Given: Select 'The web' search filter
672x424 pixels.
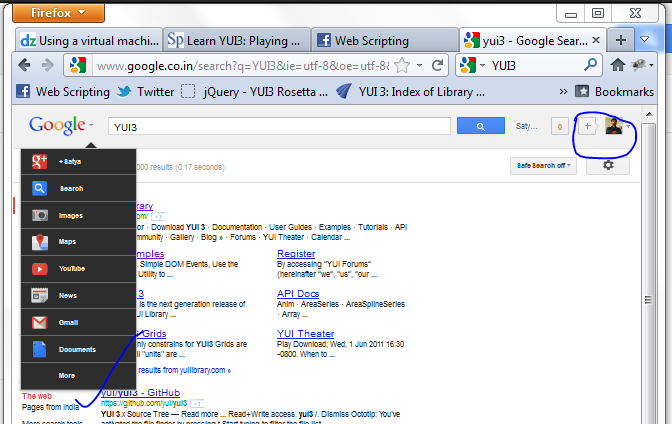Looking at the screenshot, I should click(x=37, y=396).
